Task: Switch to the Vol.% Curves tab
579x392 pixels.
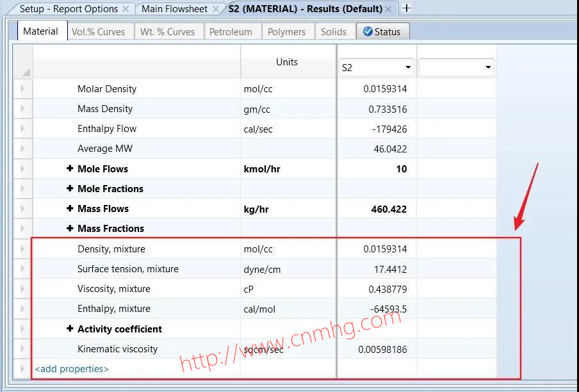Action: [x=98, y=31]
